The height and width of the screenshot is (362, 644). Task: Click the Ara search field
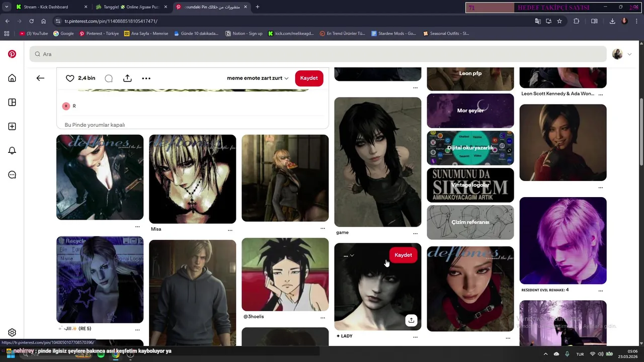(318, 54)
